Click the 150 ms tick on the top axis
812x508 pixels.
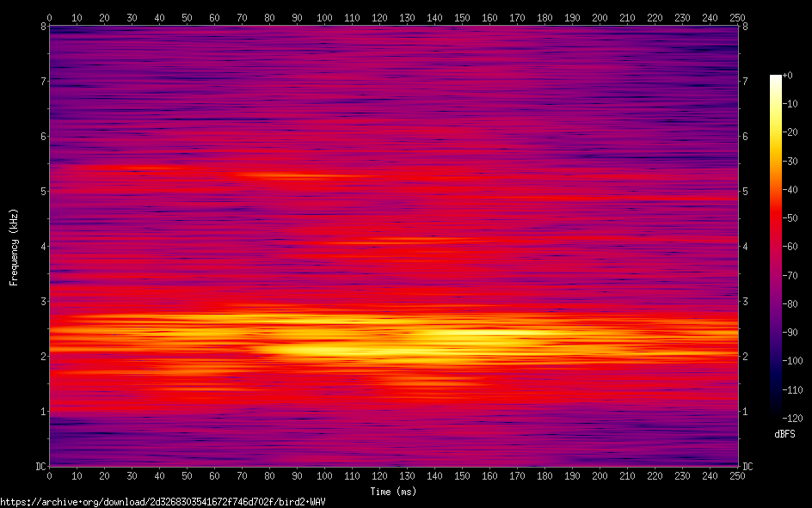coord(462,16)
